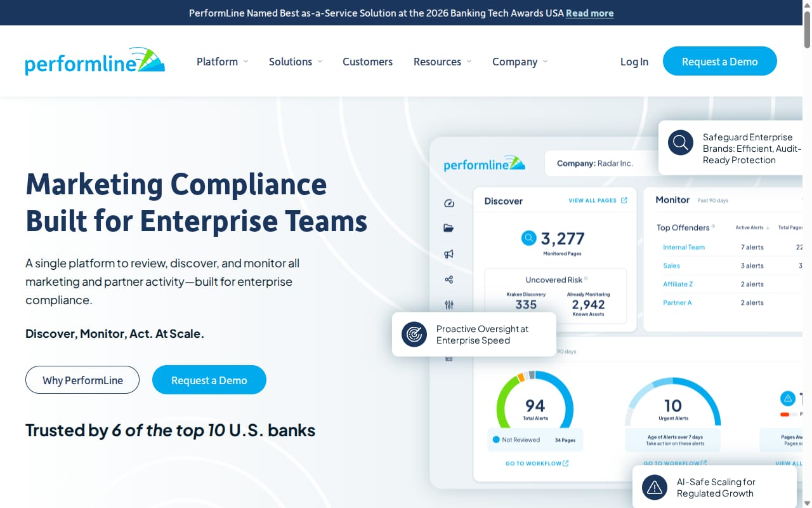Click external link icon beside View All Pages

624,200
